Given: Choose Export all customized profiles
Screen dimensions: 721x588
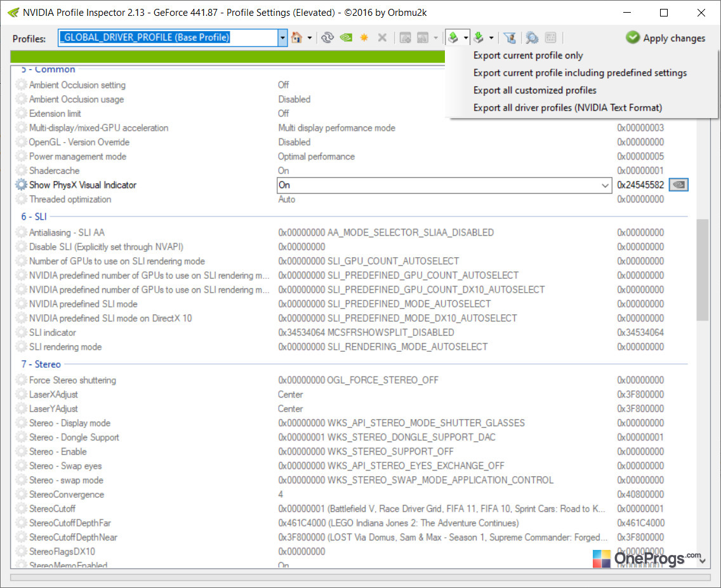Looking at the screenshot, I should [x=535, y=90].
